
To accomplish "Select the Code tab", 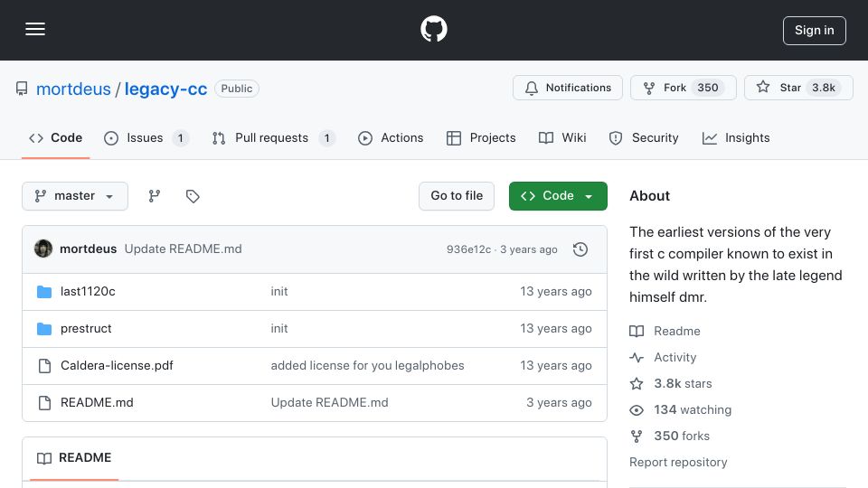I will click(x=55, y=137).
